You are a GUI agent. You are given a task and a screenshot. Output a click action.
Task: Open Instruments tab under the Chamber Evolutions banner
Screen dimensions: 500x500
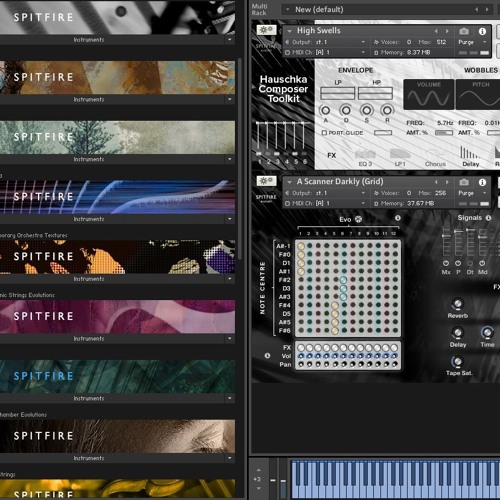click(x=89, y=458)
